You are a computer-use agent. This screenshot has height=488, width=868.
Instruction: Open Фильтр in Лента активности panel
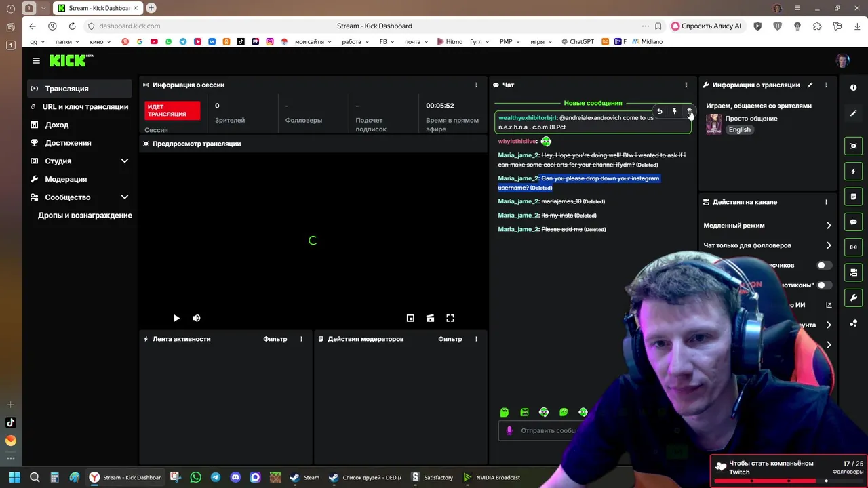275,339
